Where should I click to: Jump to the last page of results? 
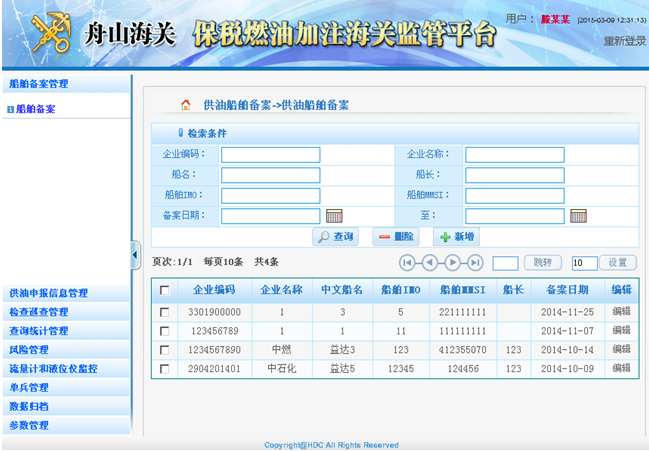pos(474,262)
